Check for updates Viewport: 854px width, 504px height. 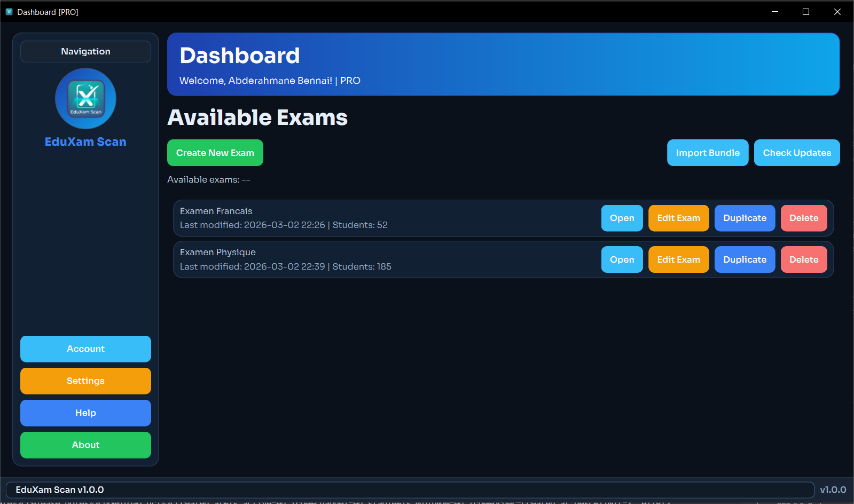pos(796,153)
